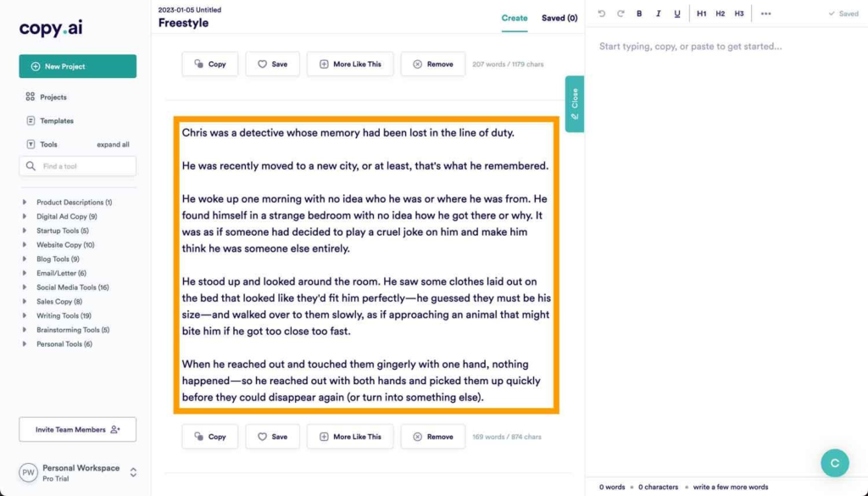Switch to the Saved tab
This screenshot has width=868, height=496.
pos(559,18)
